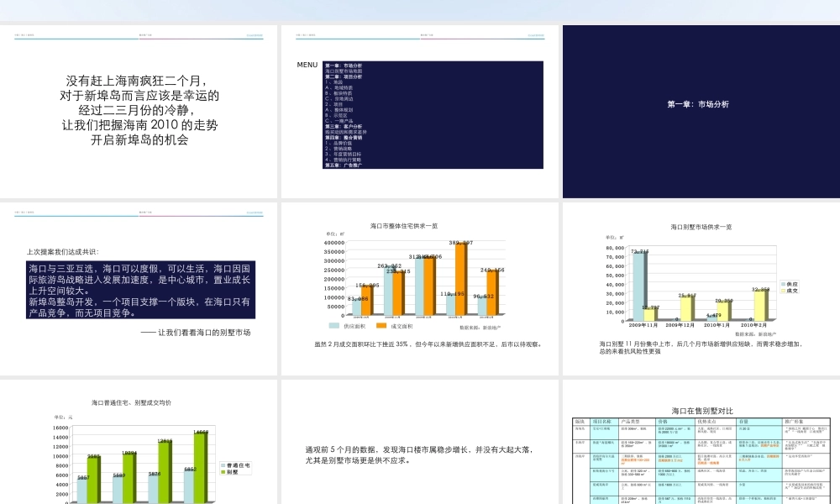Open the '海口市整体住宅供求一览' chart slide

[x=420, y=289]
